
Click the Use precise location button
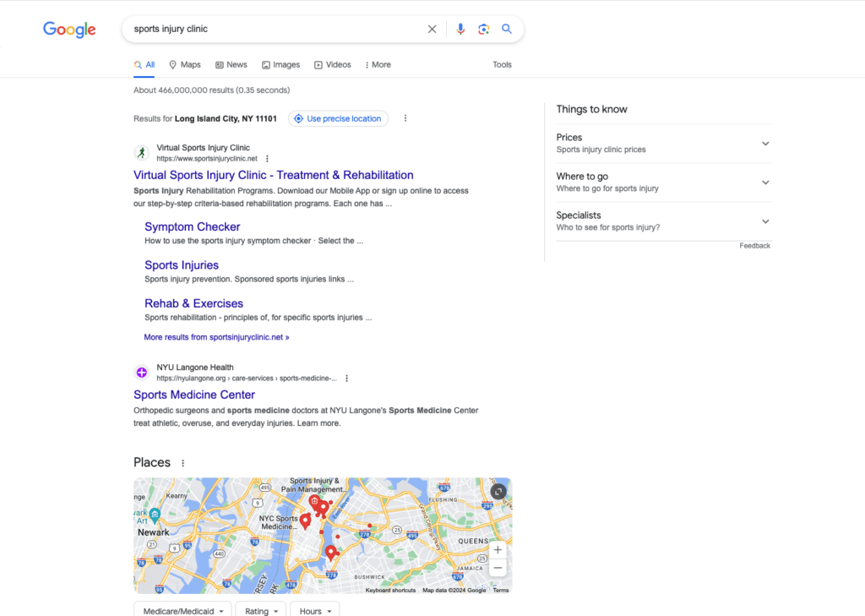tap(338, 118)
